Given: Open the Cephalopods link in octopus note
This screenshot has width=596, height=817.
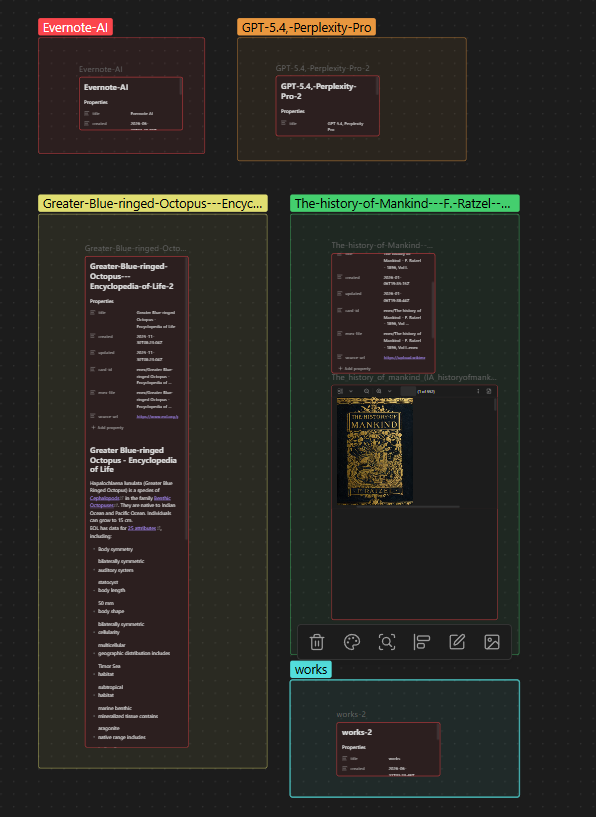Looking at the screenshot, I should (104, 498).
